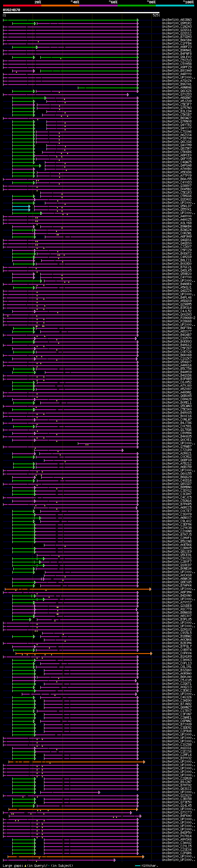Open hit UniRef100_B3PLU5

pos(177,619)
